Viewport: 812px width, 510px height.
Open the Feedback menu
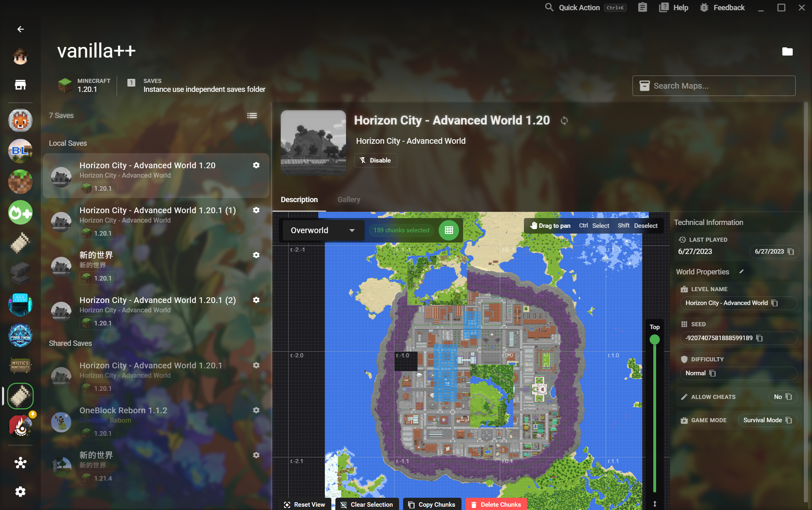(722, 7)
